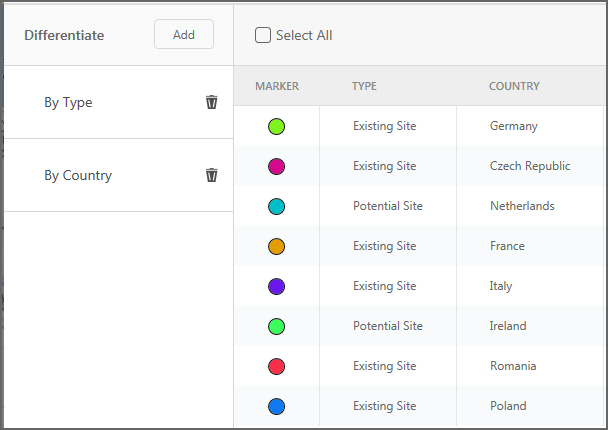Click Netherlands' teal marker
Screen dimensions: 608x430
click(277, 206)
